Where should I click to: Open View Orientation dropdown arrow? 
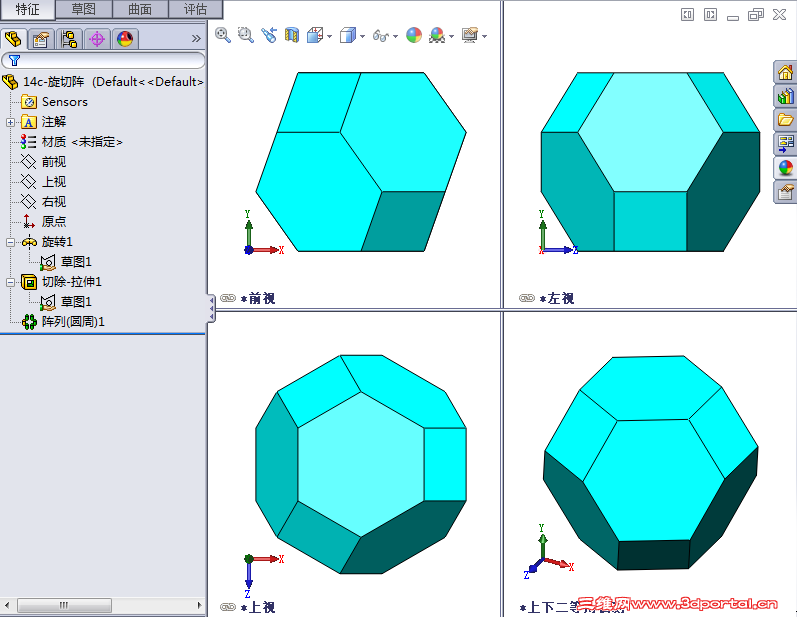[329, 36]
